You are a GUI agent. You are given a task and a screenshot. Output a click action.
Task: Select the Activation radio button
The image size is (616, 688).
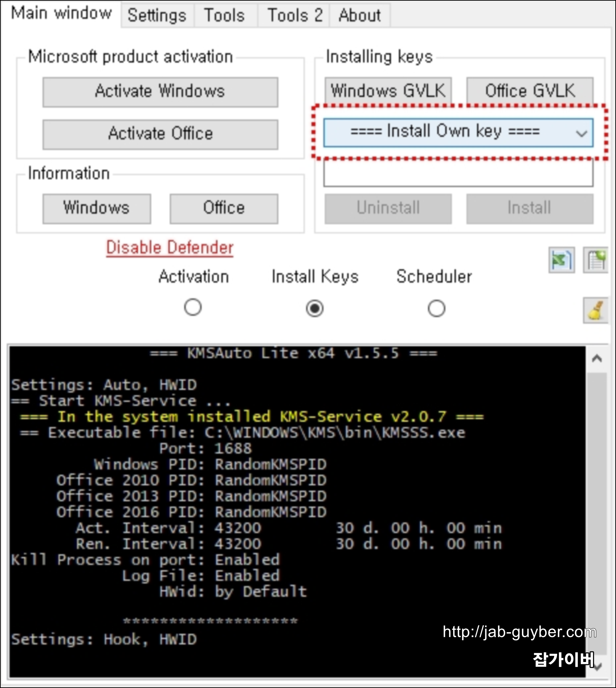pyautogui.click(x=193, y=307)
